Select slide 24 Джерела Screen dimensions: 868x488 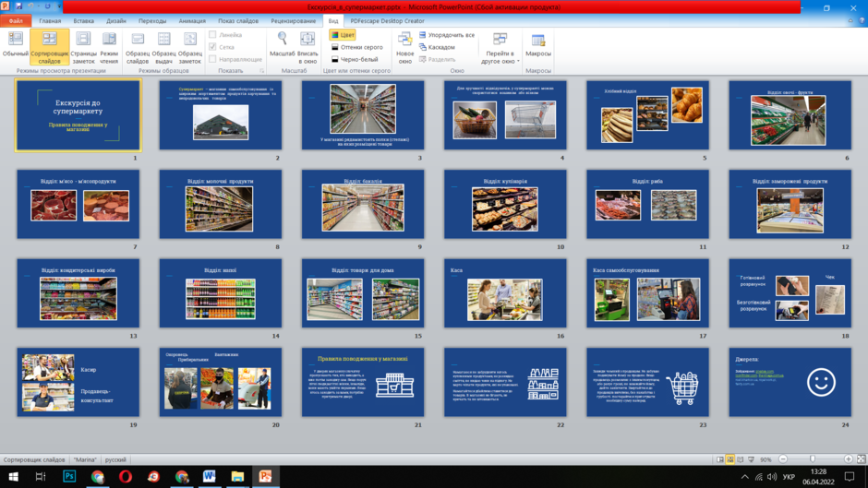coord(790,382)
